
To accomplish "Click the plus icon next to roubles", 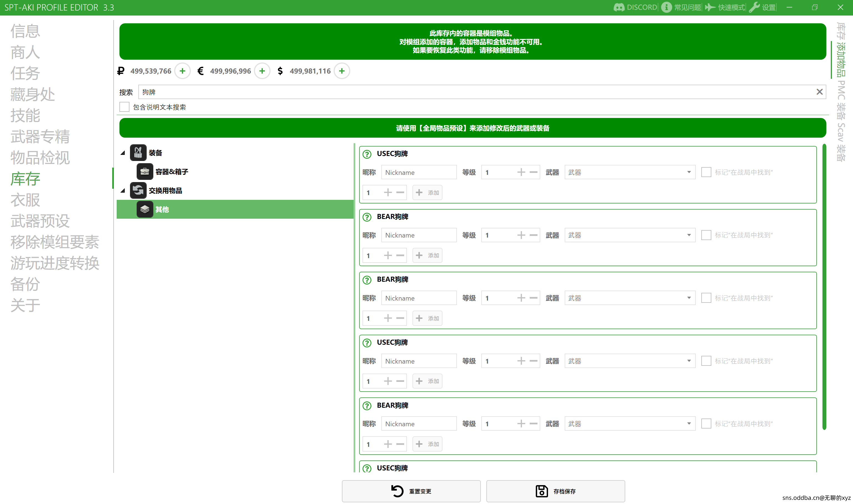I will pyautogui.click(x=182, y=71).
